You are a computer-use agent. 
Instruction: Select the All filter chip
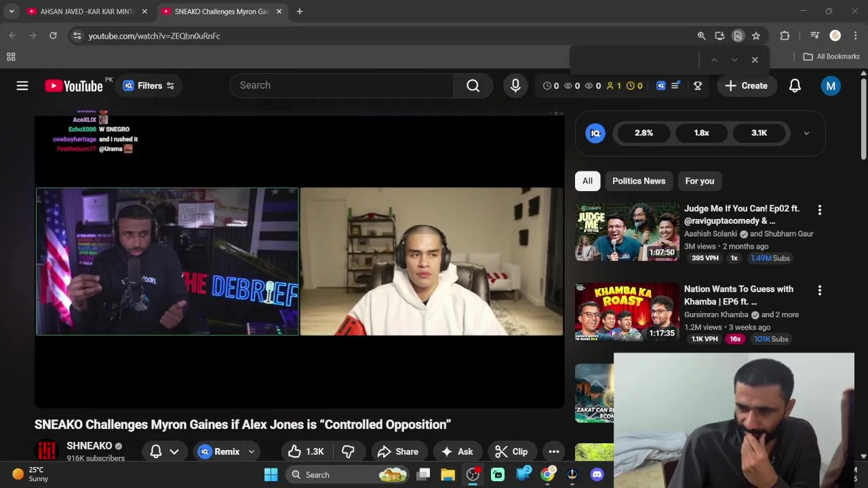click(x=587, y=181)
